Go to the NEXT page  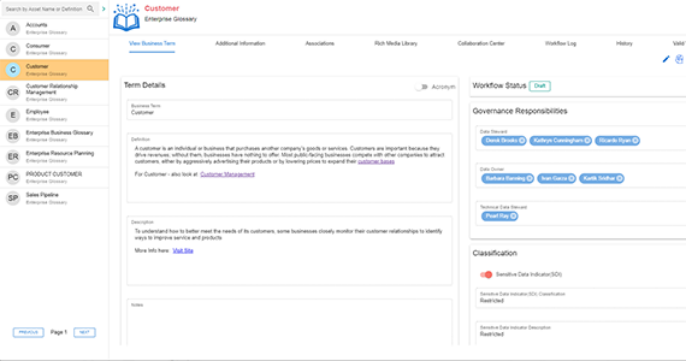pos(84,333)
